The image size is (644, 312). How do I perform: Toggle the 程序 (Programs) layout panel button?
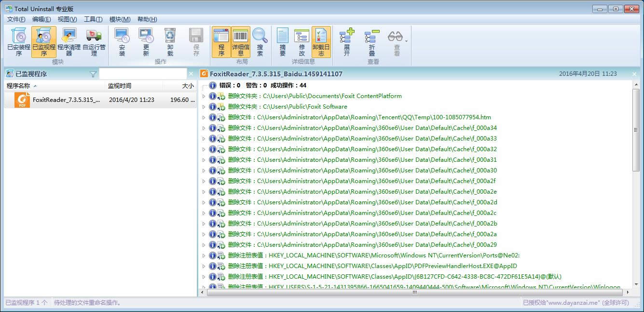[221, 42]
